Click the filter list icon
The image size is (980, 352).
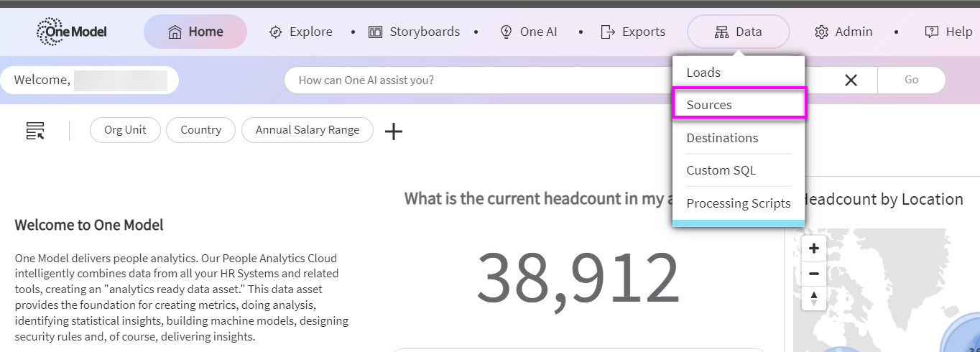[35, 131]
